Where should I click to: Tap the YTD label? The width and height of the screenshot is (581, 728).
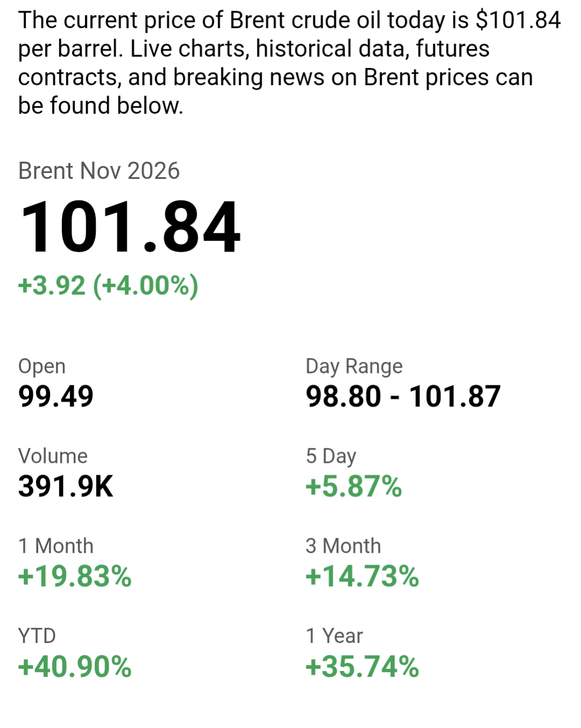pos(37,636)
